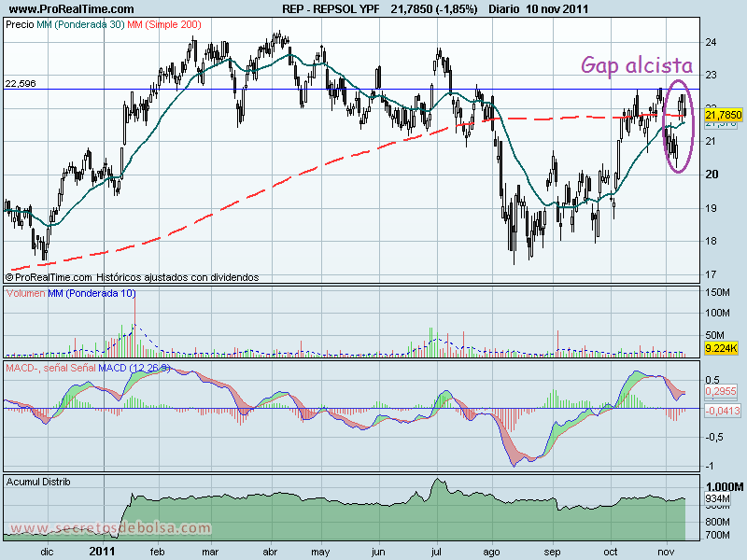
Task: Click the date 10 nov 2011
Action: coord(557,8)
